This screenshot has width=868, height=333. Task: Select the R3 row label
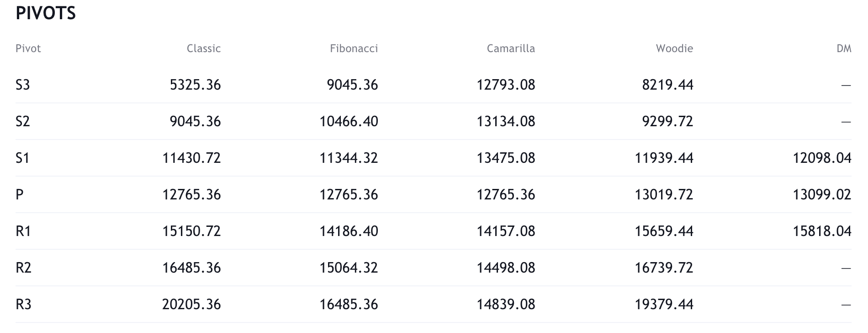[23, 304]
